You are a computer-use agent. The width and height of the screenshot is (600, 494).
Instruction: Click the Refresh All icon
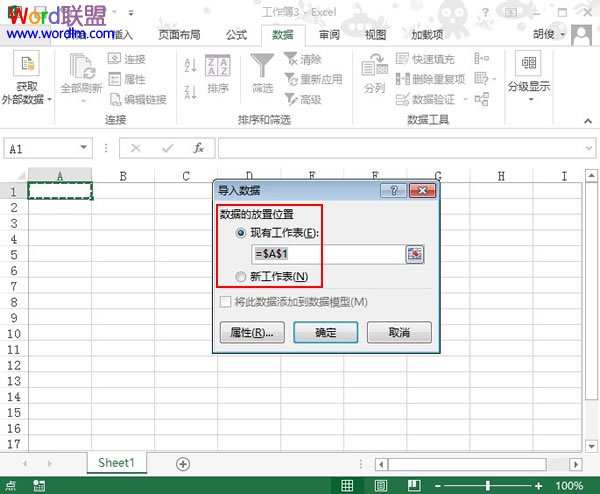[x=82, y=66]
